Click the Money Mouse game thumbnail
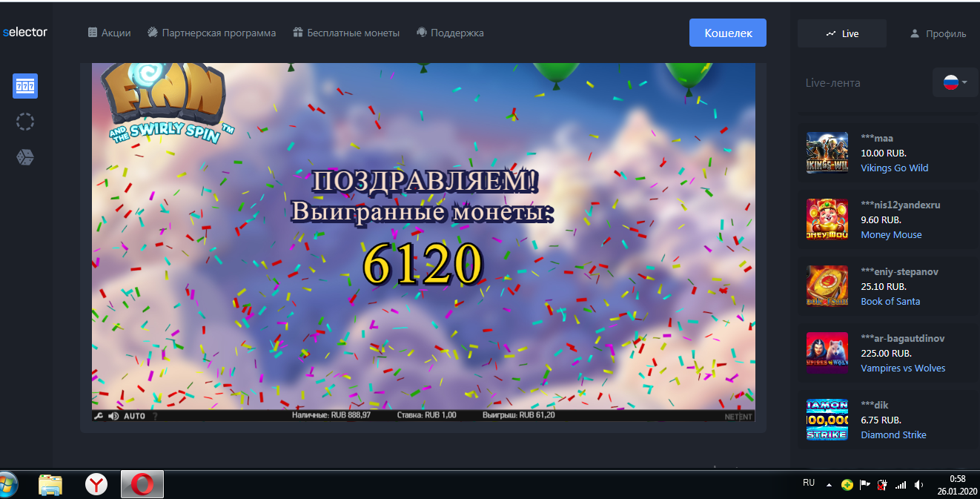This screenshot has width=980, height=499. (x=827, y=219)
